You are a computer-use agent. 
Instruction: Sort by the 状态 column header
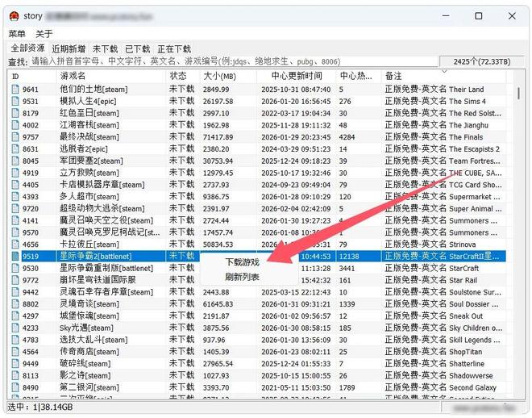point(183,76)
